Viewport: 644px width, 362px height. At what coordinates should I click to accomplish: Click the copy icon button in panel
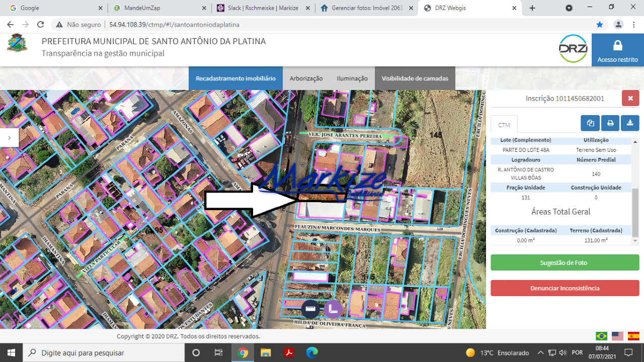[x=590, y=123]
